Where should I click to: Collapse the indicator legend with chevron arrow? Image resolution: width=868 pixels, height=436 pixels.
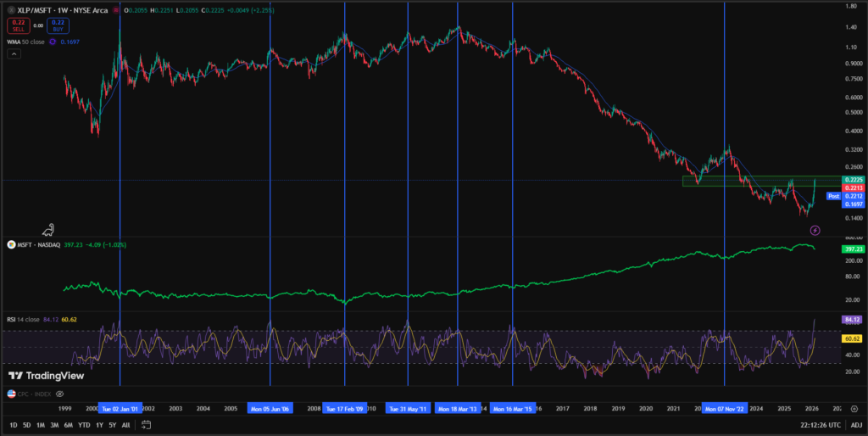pyautogui.click(x=14, y=53)
